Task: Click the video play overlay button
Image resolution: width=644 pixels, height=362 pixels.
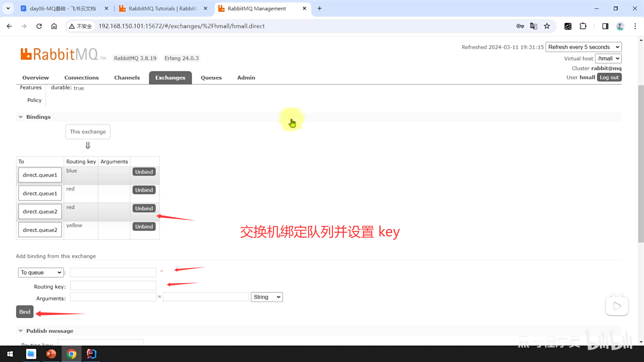Action: (x=616, y=306)
